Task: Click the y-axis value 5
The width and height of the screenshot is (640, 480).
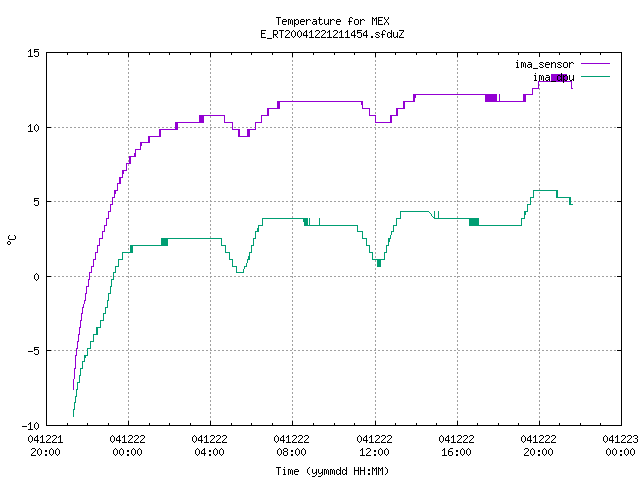Action: coord(36,202)
